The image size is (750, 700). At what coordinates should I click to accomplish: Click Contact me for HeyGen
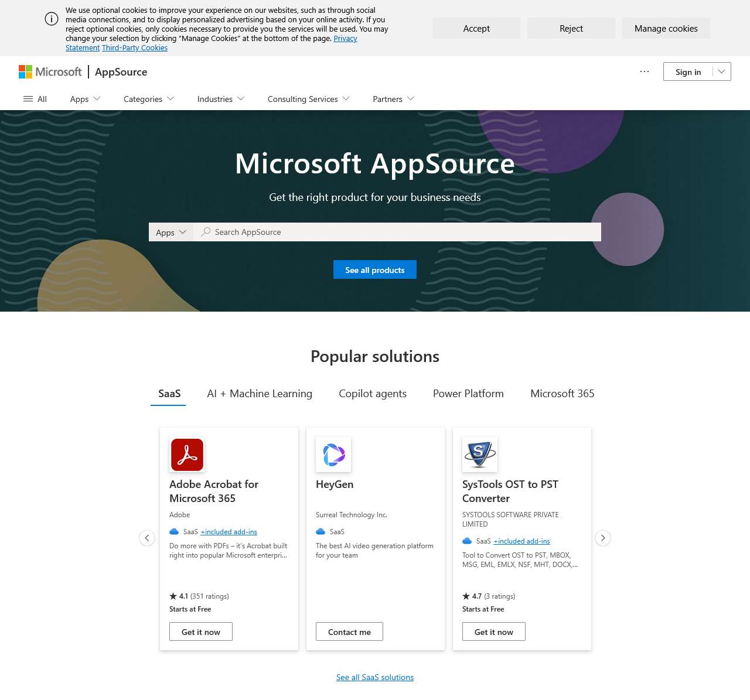(x=349, y=631)
